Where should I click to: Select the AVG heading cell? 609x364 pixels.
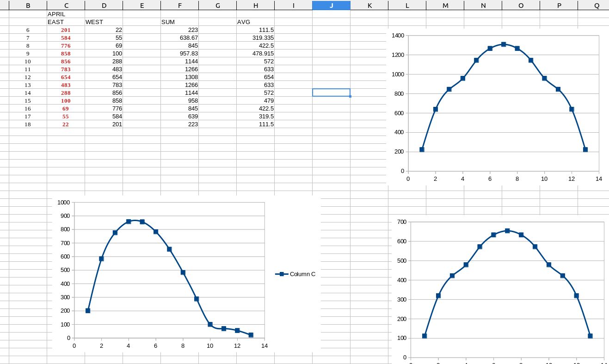(256, 22)
